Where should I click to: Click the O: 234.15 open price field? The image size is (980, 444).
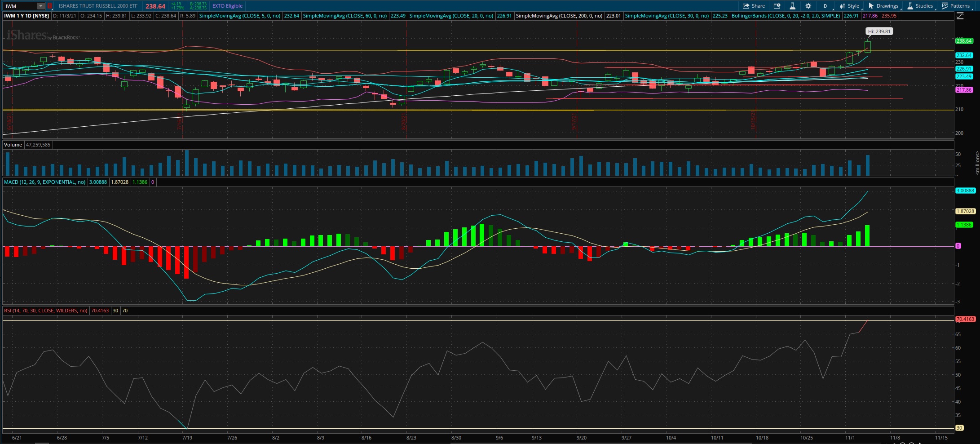[91, 16]
